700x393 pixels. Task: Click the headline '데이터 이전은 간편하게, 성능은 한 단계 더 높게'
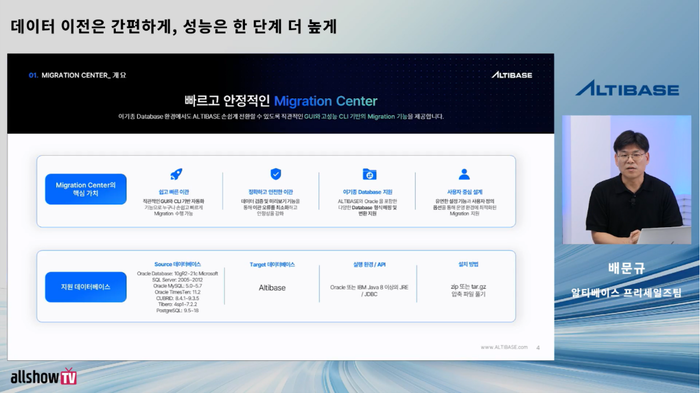(x=173, y=26)
